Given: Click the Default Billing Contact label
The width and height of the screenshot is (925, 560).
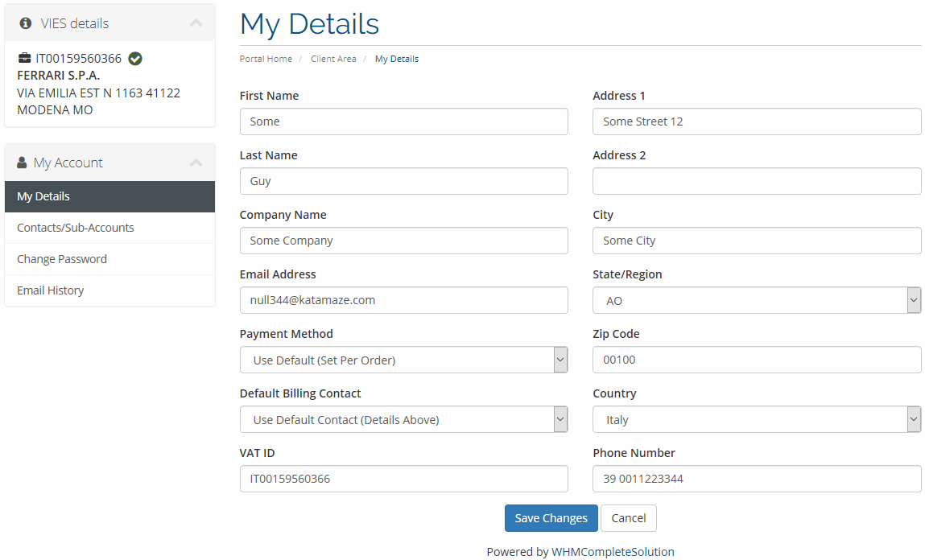Looking at the screenshot, I should point(300,393).
